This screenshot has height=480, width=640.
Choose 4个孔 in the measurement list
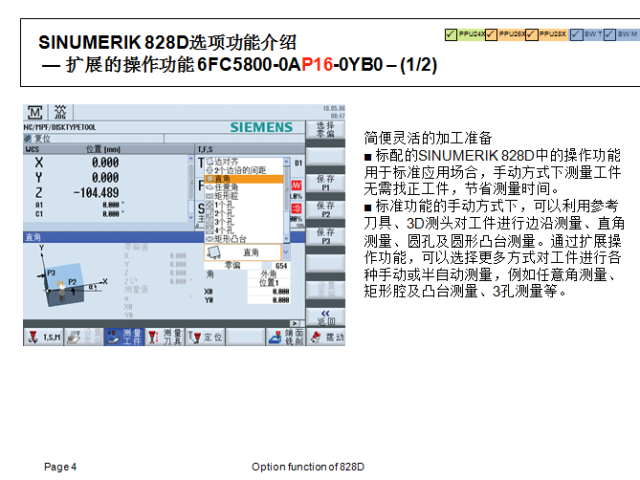[244, 230]
